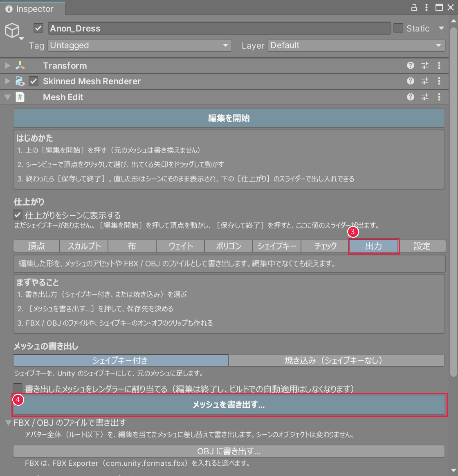
Task: Open Transform component presets
Action: pos(425,65)
